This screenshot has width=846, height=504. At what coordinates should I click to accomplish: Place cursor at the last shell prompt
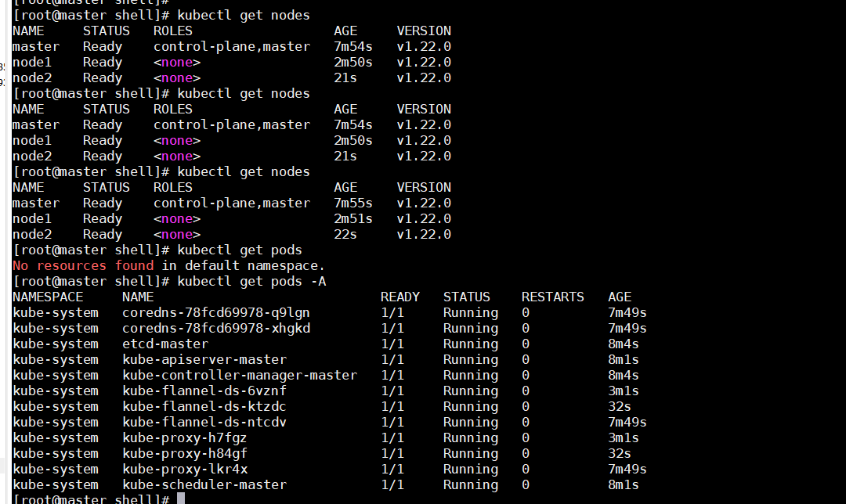point(181,499)
